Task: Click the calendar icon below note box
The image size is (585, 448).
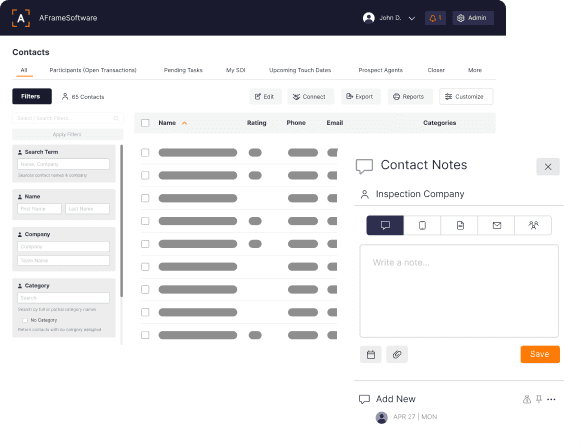Action: coord(371,354)
